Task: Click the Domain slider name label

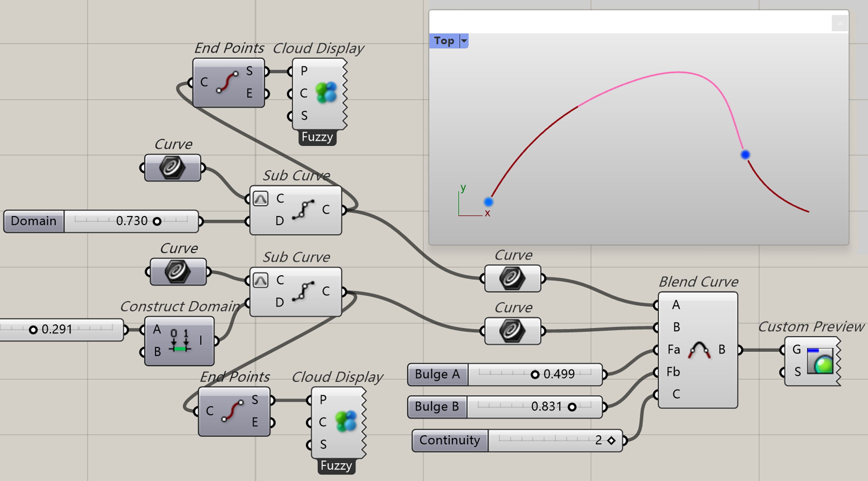Action: (34, 221)
